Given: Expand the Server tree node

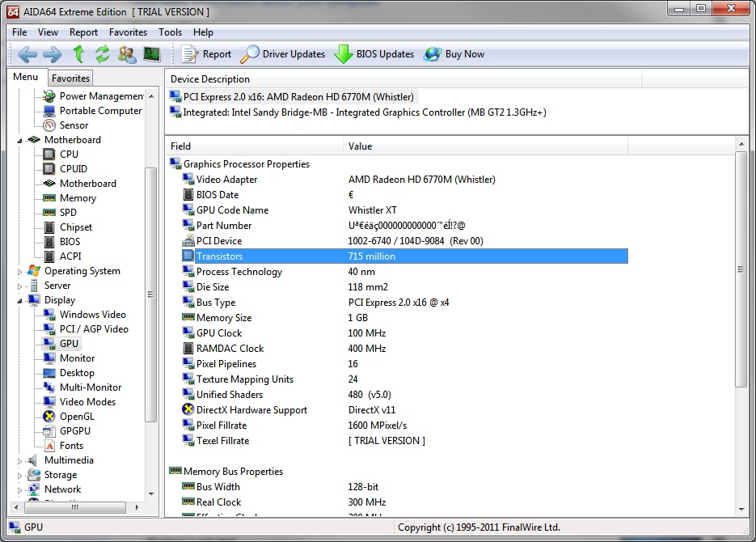Looking at the screenshot, I should (19, 286).
